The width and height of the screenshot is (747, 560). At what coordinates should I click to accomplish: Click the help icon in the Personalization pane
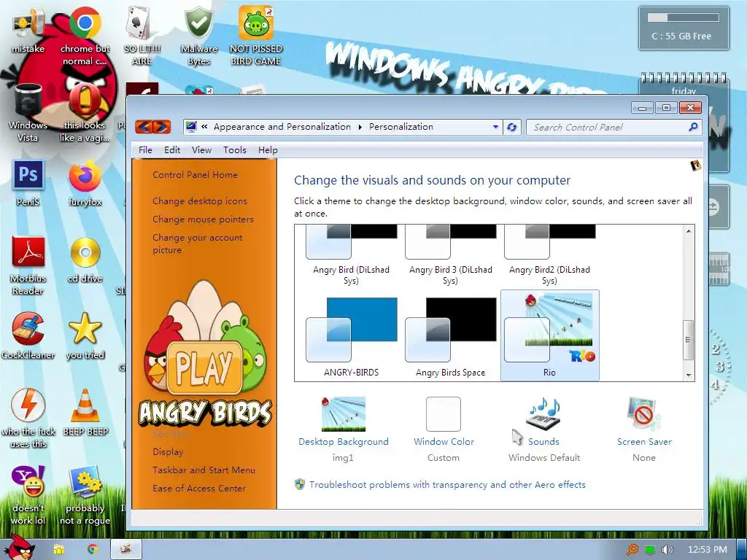[x=695, y=166]
